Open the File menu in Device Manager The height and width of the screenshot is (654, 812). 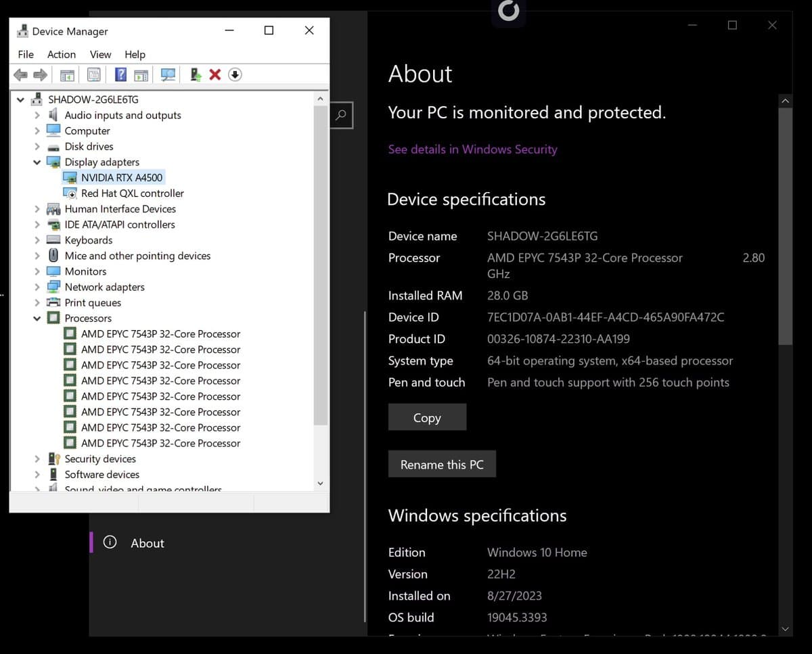pyautogui.click(x=26, y=54)
